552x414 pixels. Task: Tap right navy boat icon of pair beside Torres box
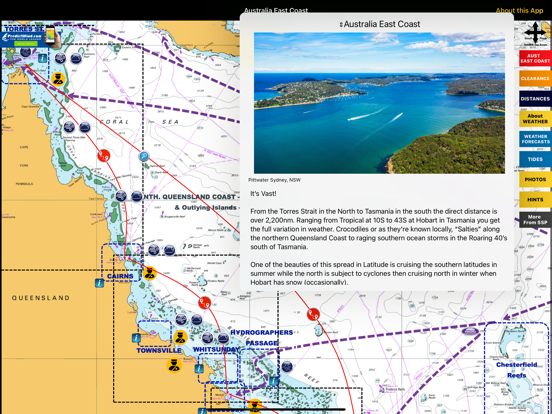[x=76, y=58]
